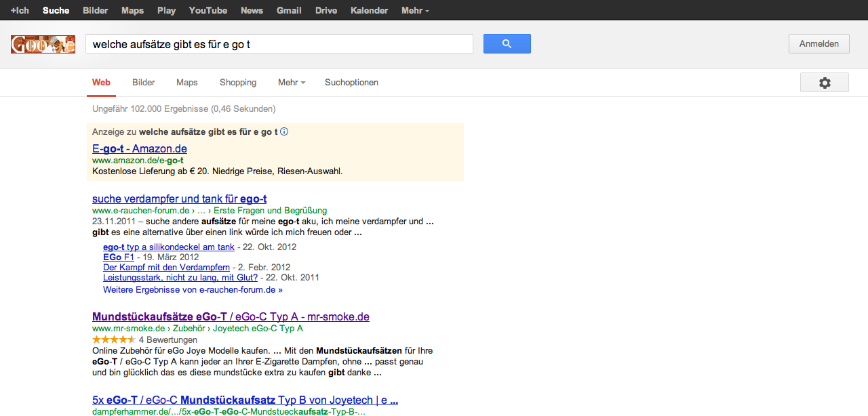Click the Google doodle logo
Viewport: 868px width, 416px height.
(x=43, y=45)
